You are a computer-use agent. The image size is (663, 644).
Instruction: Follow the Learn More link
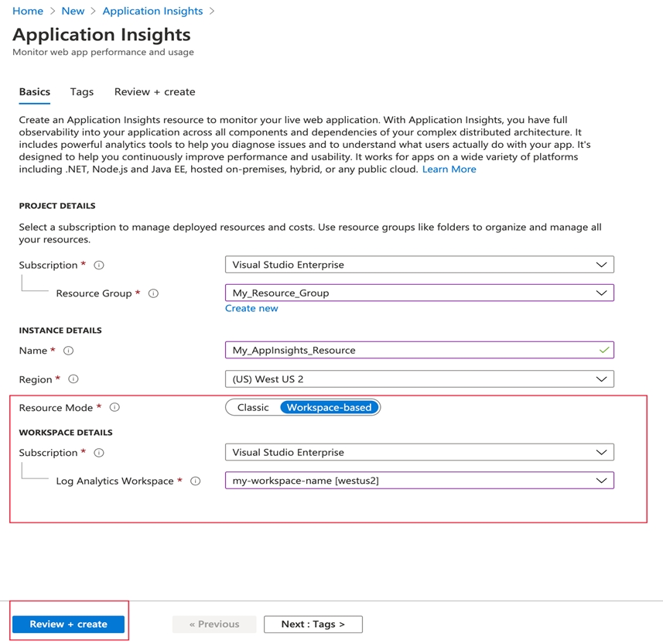coord(449,169)
